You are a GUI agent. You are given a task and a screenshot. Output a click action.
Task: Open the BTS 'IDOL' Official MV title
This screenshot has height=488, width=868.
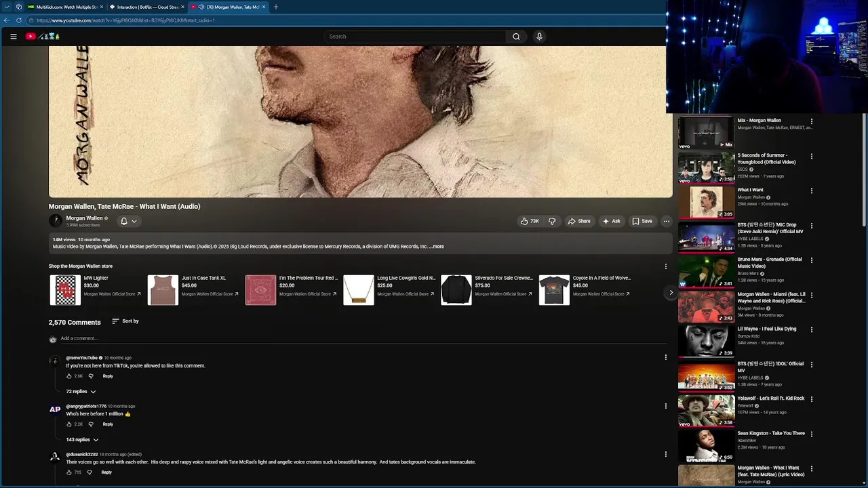[x=770, y=367]
